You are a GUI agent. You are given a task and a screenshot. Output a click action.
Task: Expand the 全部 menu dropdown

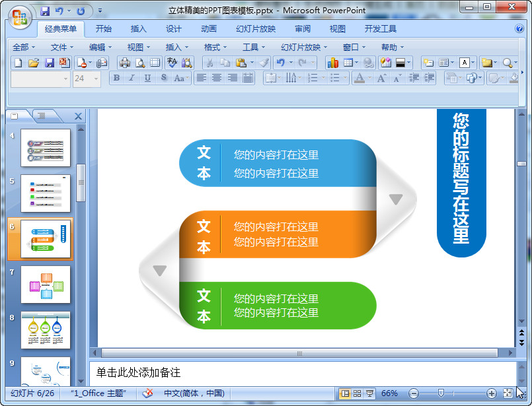[24, 47]
